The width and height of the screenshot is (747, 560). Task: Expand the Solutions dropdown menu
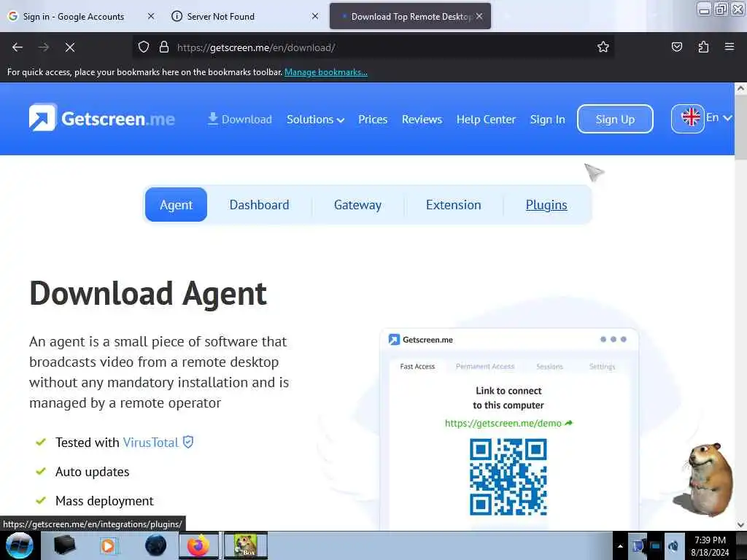[x=315, y=119]
